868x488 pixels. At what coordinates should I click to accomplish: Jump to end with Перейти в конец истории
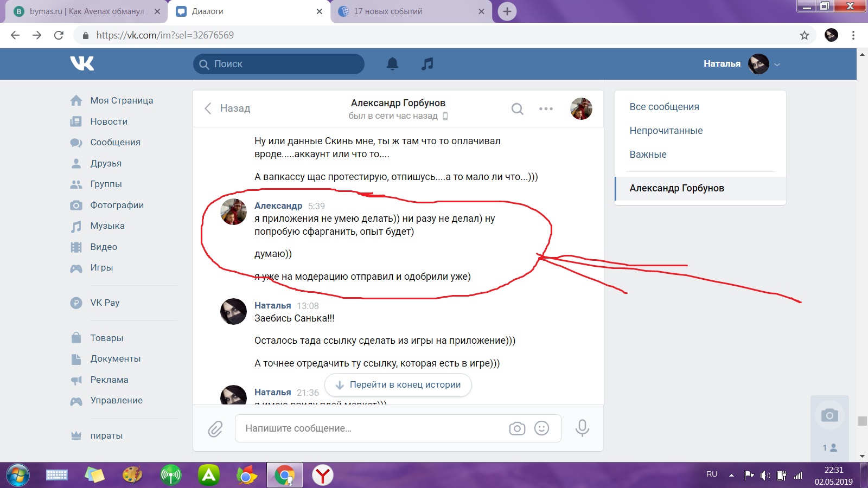tap(398, 385)
